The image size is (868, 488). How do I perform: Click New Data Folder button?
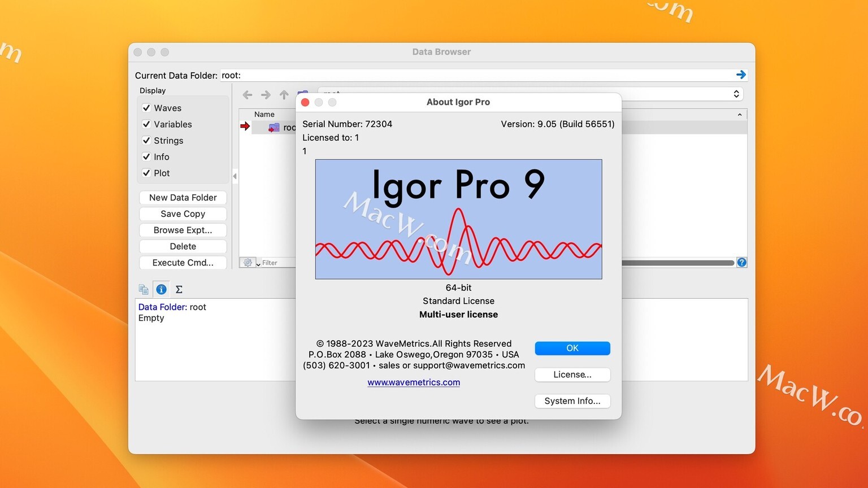[x=183, y=198]
